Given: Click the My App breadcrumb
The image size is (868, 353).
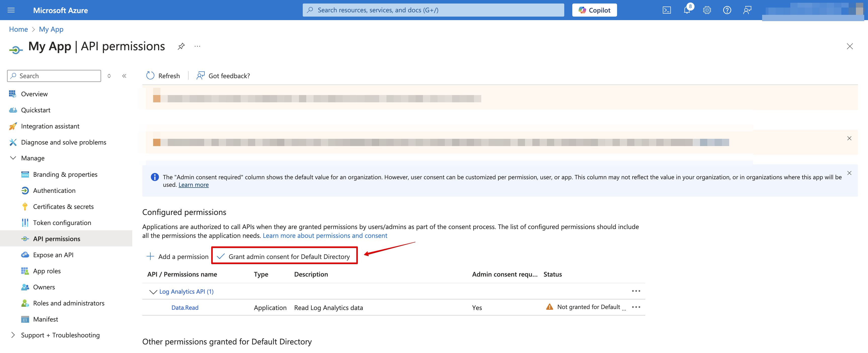Looking at the screenshot, I should (51, 29).
